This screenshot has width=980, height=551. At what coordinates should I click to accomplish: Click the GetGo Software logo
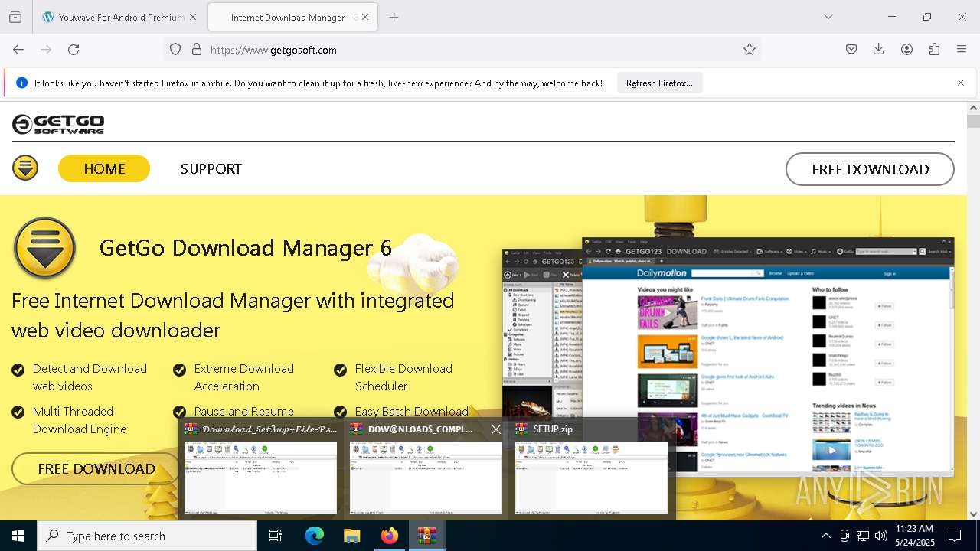pos(58,124)
